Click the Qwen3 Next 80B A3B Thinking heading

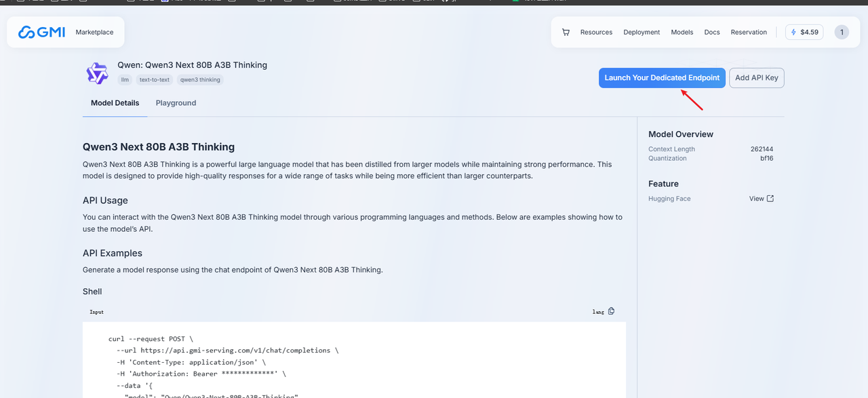(x=159, y=147)
